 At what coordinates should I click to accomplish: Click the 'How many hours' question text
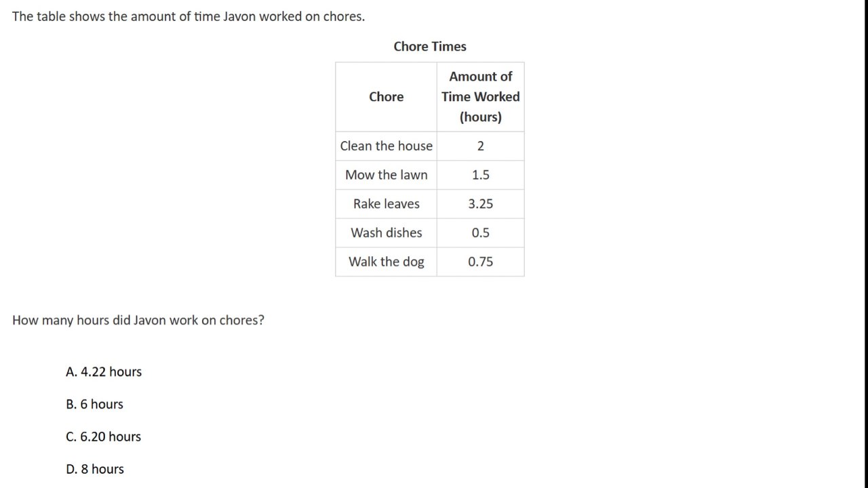coord(138,320)
